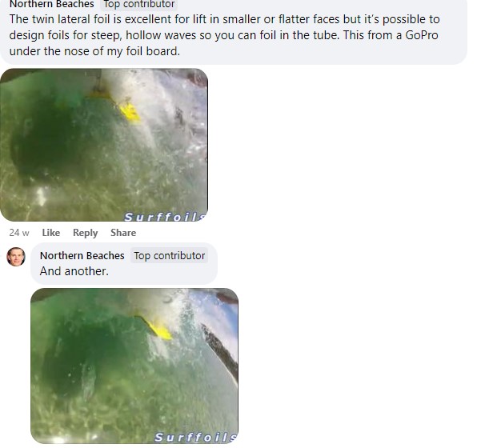Screen dimensions: 485x448
Task: Reply to the twin lateral foil comment
Action: [x=85, y=233]
